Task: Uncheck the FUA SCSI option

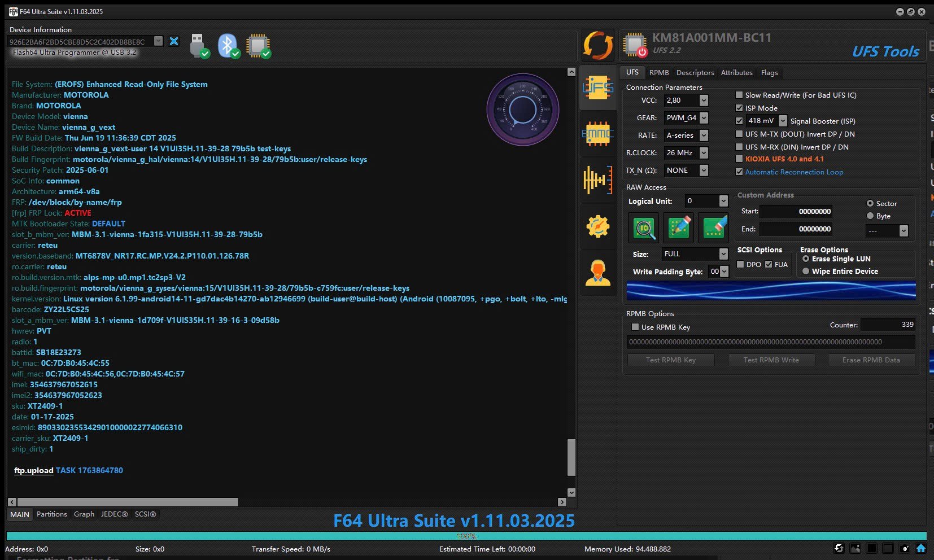Action: pyautogui.click(x=769, y=264)
